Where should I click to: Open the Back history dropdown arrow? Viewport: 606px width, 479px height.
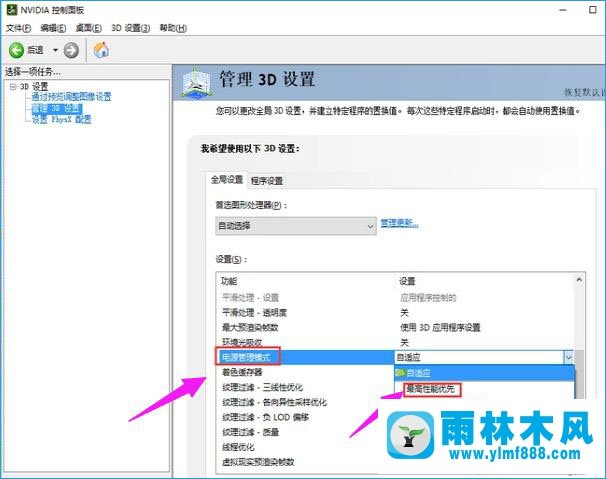(55, 50)
